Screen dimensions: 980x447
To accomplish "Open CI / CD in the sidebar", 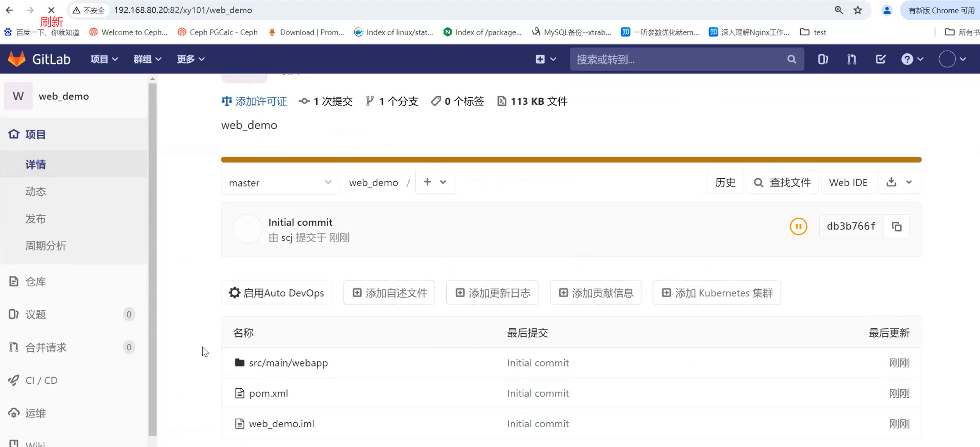I will click(x=41, y=380).
